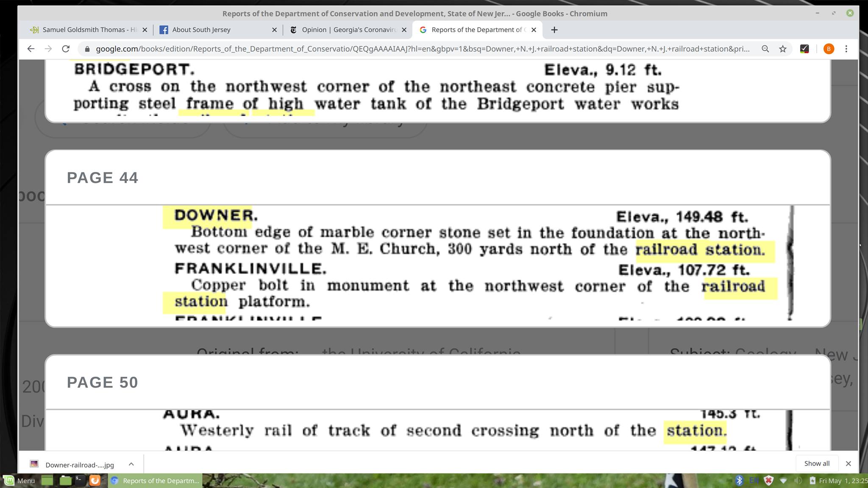Open the file manager folder icon
This screenshot has height=488, width=868.
click(x=65, y=480)
